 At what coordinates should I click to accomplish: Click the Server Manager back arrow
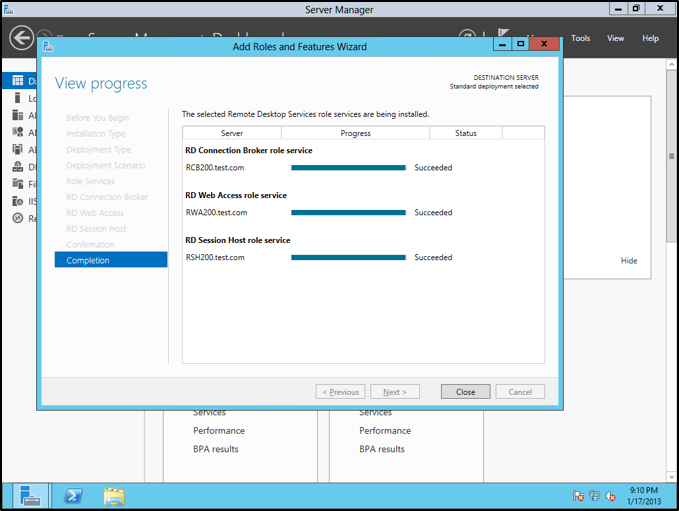(21, 38)
